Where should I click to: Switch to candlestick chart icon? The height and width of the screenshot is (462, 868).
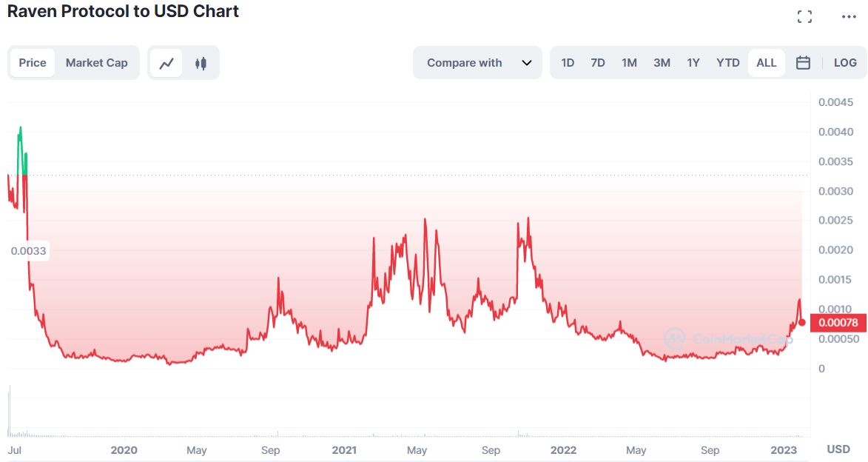coord(201,63)
